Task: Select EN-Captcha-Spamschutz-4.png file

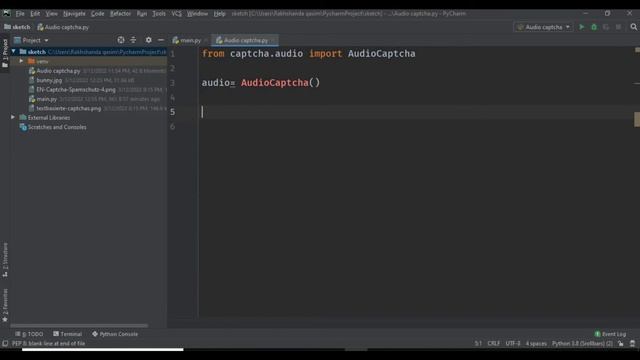Action: coord(76,89)
